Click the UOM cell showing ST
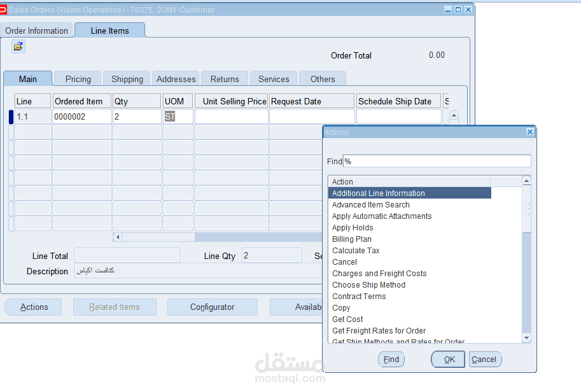The height and width of the screenshot is (392, 581). [178, 116]
